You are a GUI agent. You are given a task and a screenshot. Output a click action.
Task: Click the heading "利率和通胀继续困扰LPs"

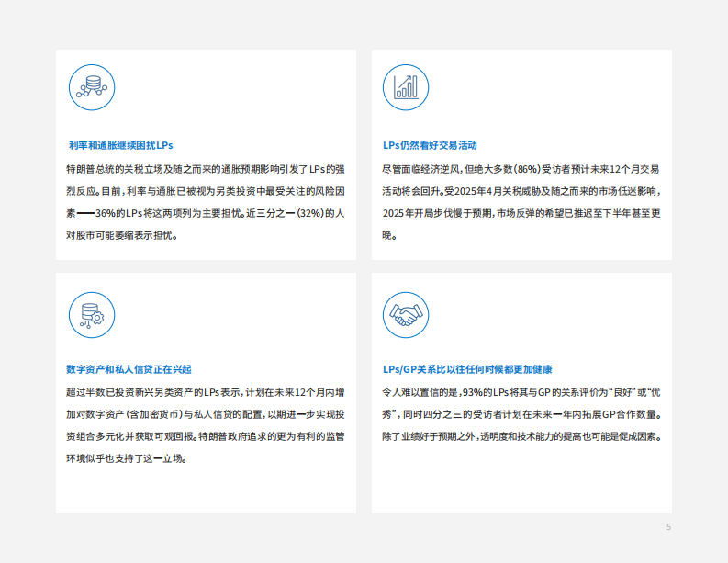(x=120, y=145)
